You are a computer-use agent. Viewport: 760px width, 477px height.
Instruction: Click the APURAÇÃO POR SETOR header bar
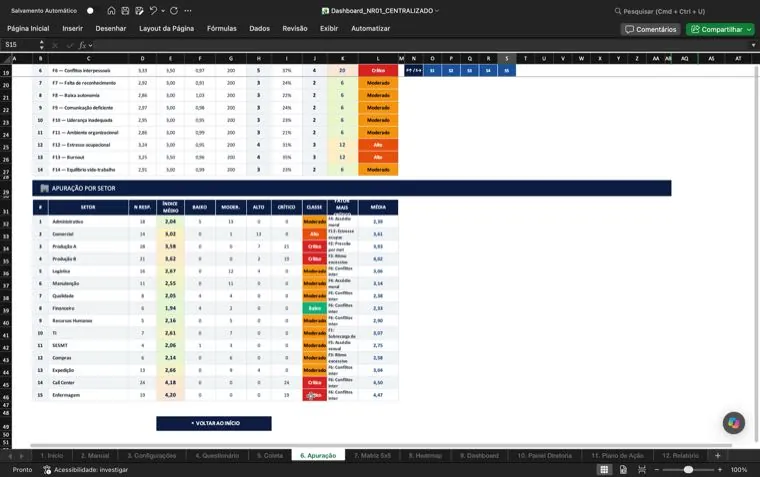(x=351, y=188)
